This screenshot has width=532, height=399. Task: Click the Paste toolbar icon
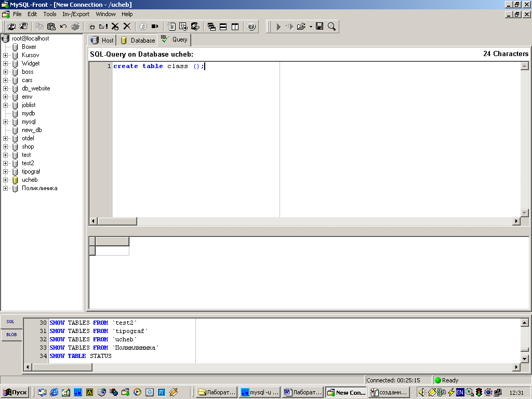51,26
